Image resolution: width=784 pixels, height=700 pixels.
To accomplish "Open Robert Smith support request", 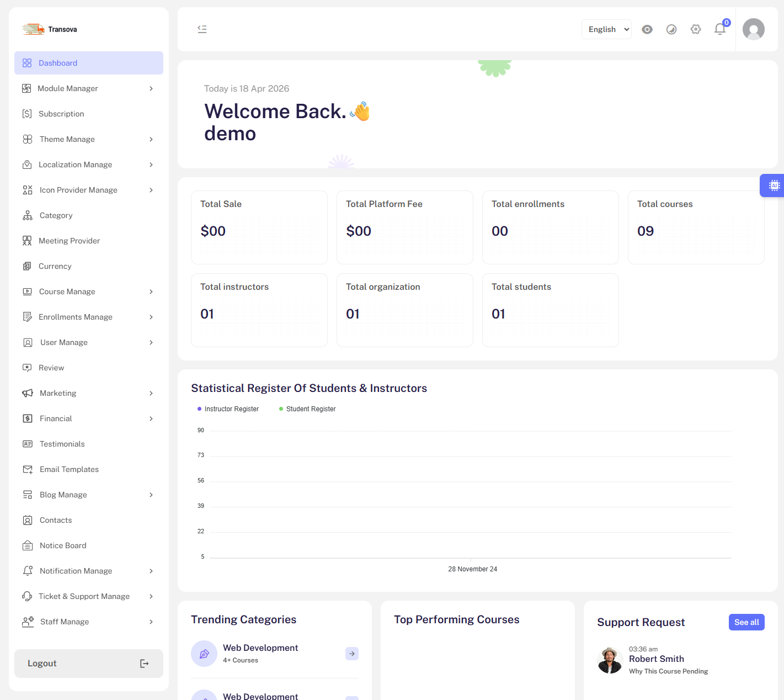I will (x=657, y=659).
